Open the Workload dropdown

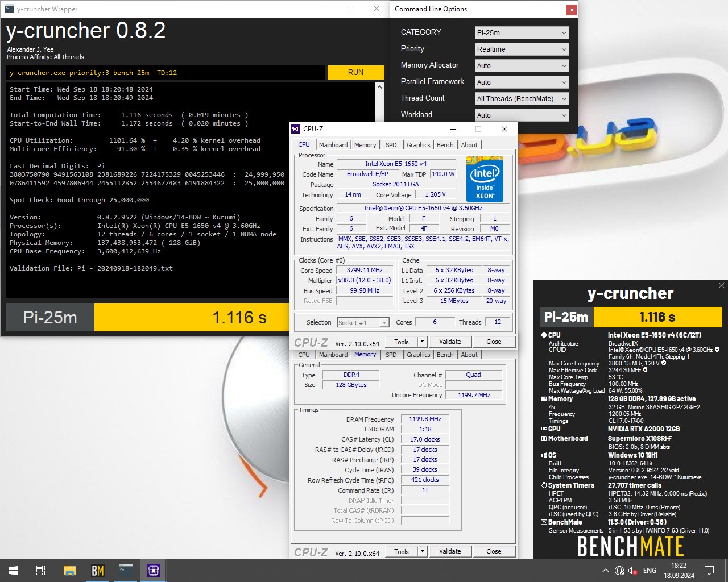pyautogui.click(x=522, y=115)
